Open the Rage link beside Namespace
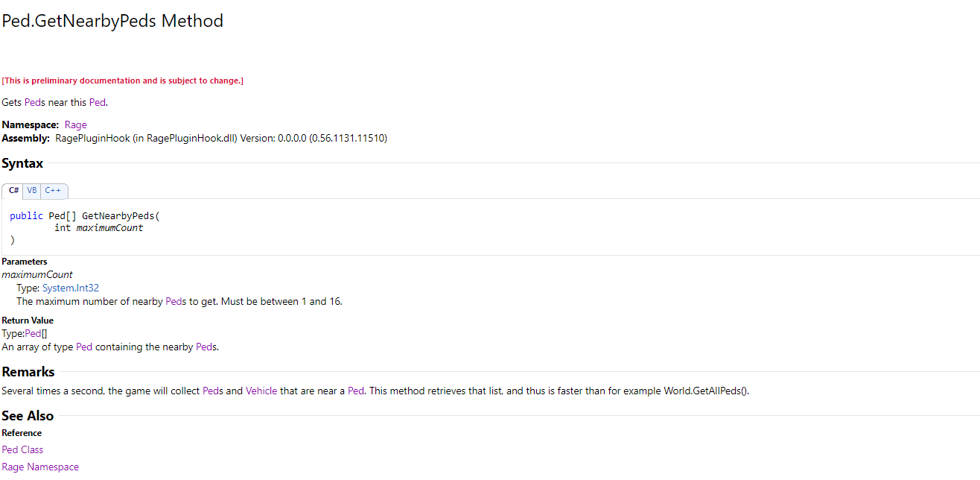Viewport: 980px width, 480px height. [76, 124]
